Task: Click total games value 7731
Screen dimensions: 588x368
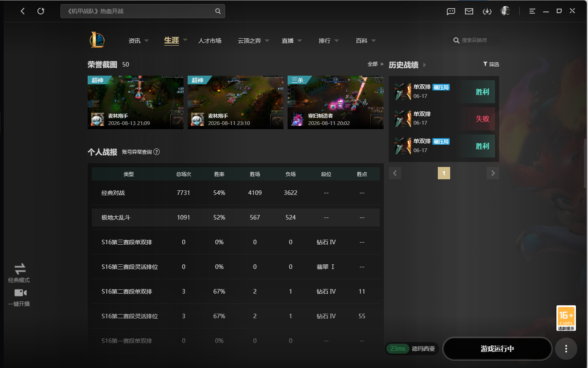Action: 184,193
